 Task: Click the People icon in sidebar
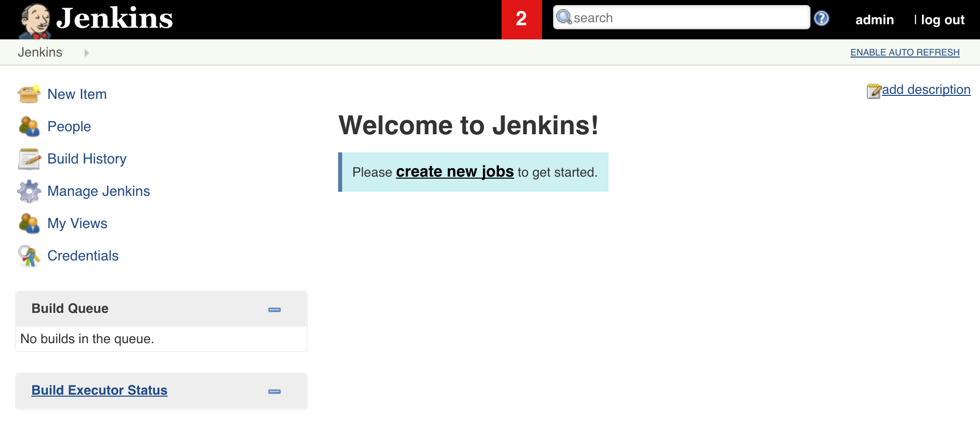coord(29,126)
